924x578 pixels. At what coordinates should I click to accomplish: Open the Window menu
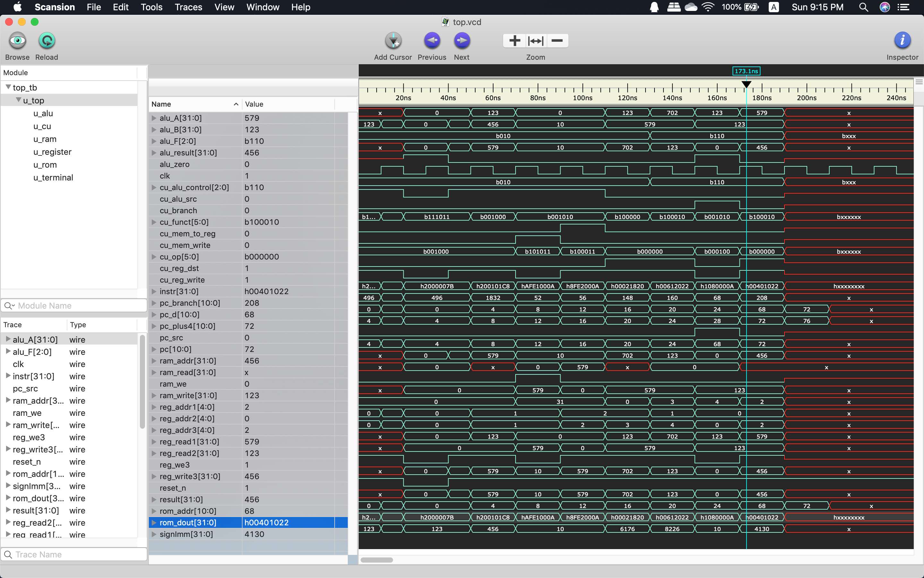point(263,7)
